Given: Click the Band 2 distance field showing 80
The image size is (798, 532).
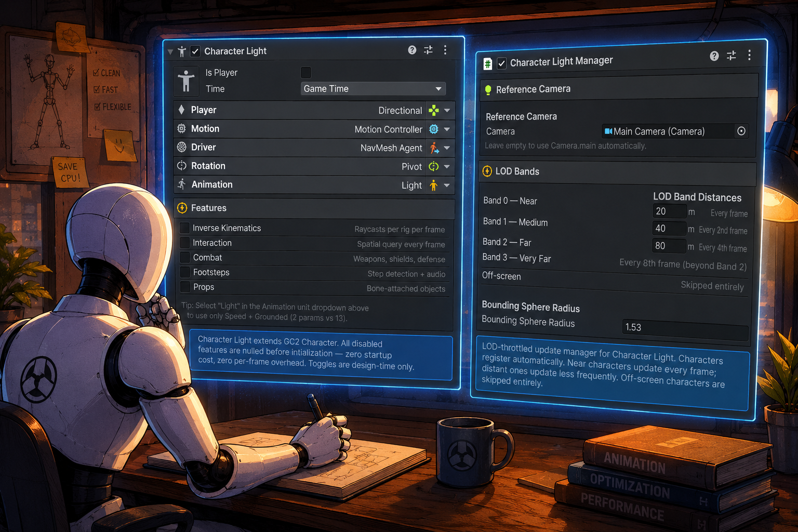Looking at the screenshot, I should tap(669, 246).
